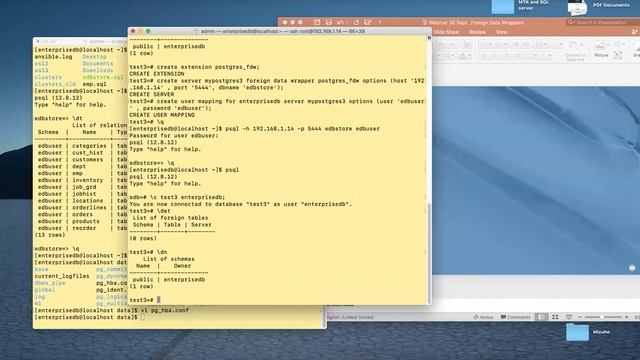
Task: Click the 'products' table row in back terminal
Action: click(x=81, y=221)
